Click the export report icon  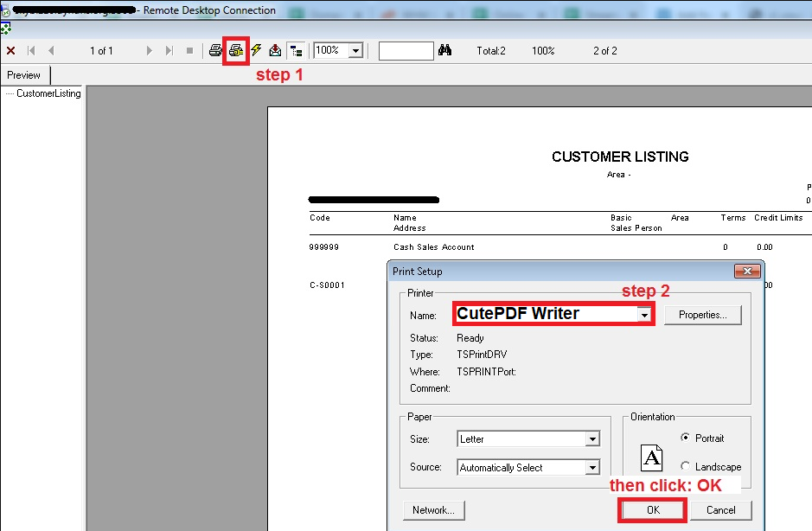pyautogui.click(x=275, y=51)
